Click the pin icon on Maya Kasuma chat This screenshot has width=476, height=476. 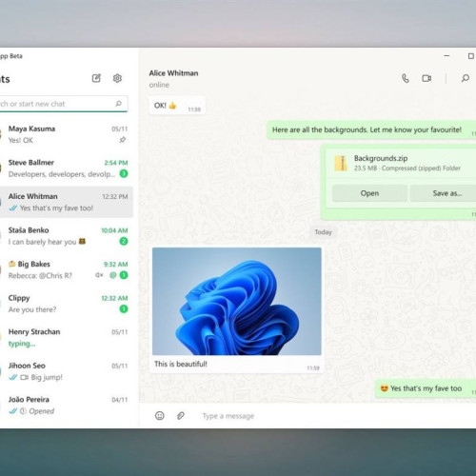click(x=123, y=140)
